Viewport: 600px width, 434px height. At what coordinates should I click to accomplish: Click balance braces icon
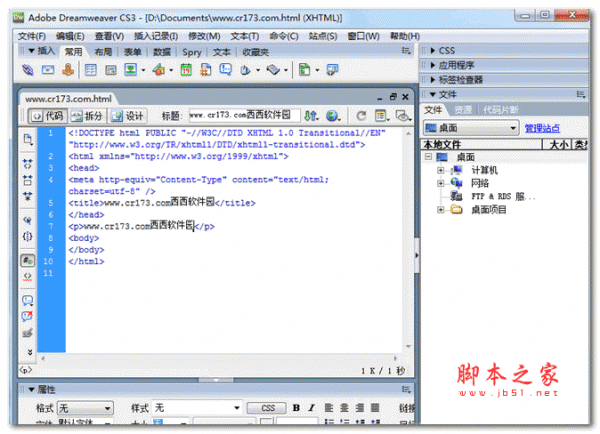pyautogui.click(x=28, y=236)
